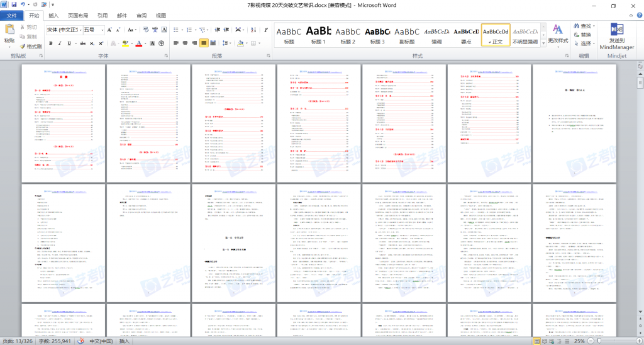The height and width of the screenshot is (345, 644).
Task: Open the font name dropdown 宋体
Action: click(64, 30)
